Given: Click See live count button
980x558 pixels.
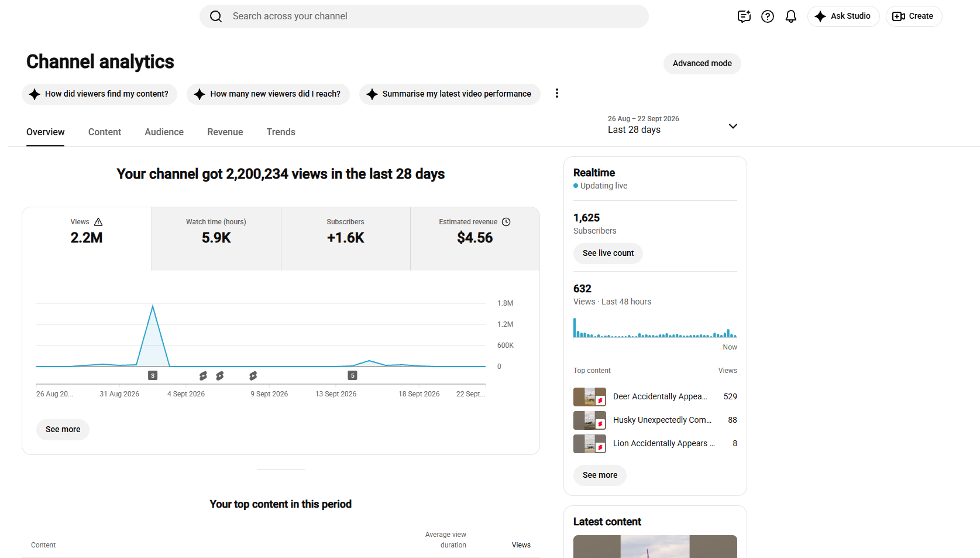Looking at the screenshot, I should click(608, 254).
